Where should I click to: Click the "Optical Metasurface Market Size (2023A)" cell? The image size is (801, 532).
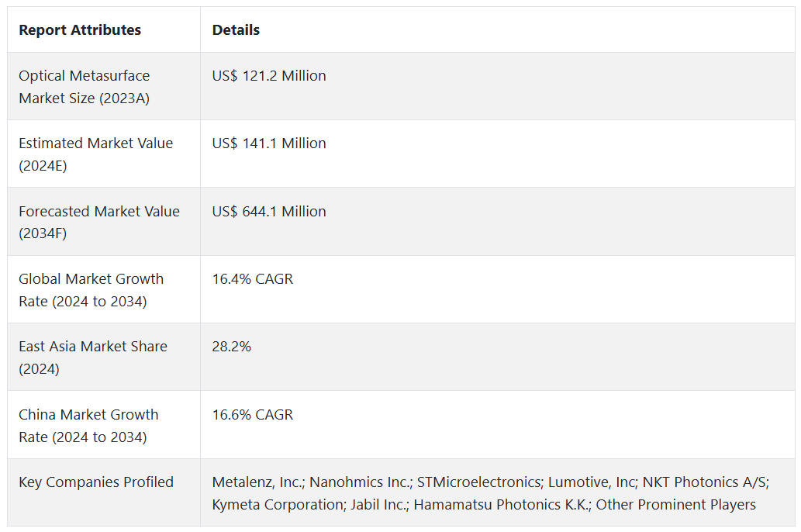tap(85, 87)
